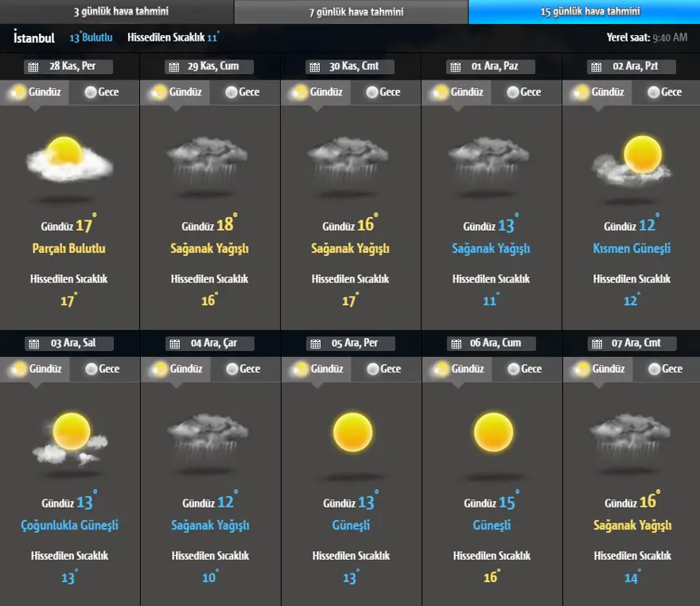The height and width of the screenshot is (606, 700).
Task: Click the rain cloud icon for 29 Kas
Action: pos(210,158)
